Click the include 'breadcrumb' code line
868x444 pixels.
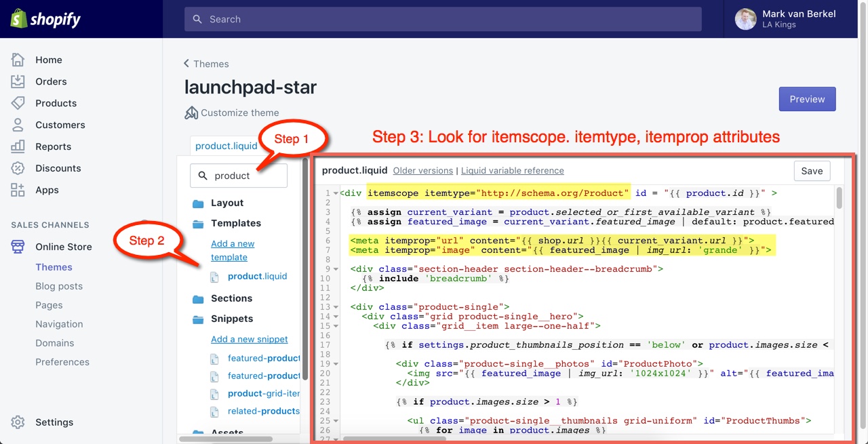(x=436, y=279)
